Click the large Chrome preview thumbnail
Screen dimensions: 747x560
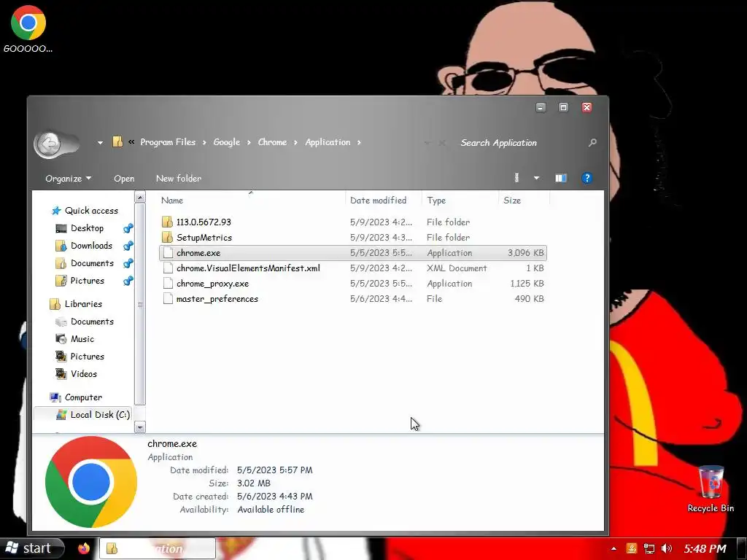91,482
